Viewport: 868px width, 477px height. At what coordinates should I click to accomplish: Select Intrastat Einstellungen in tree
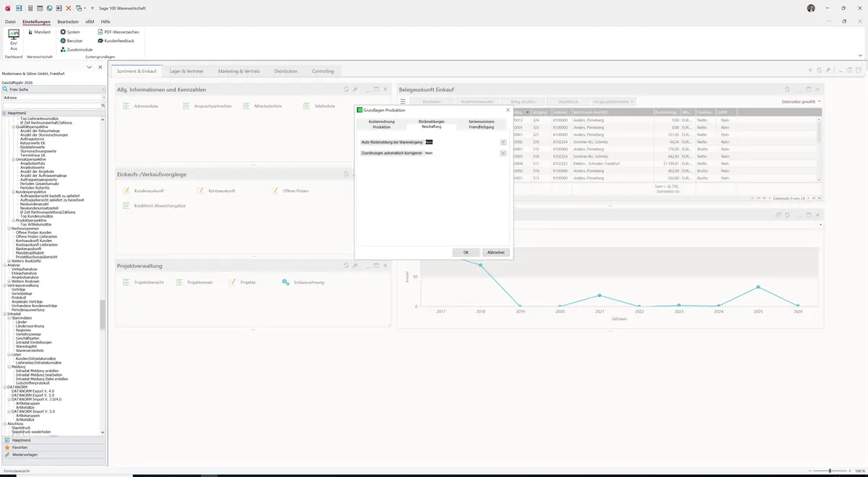point(33,342)
